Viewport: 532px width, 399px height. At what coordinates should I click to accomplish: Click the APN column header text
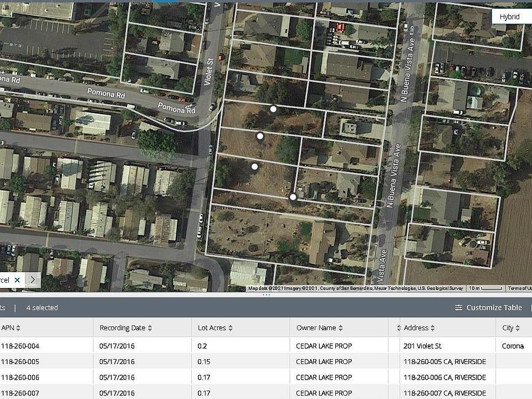(8, 328)
